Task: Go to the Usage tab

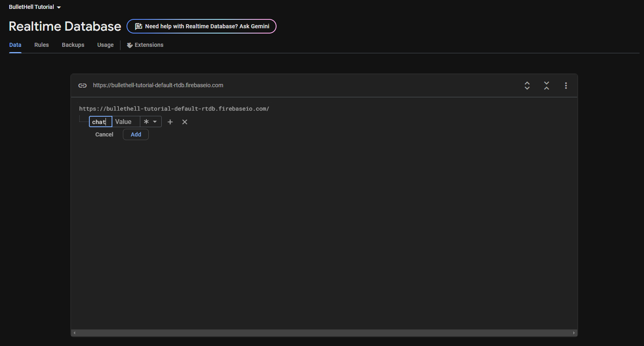Action: [106, 45]
